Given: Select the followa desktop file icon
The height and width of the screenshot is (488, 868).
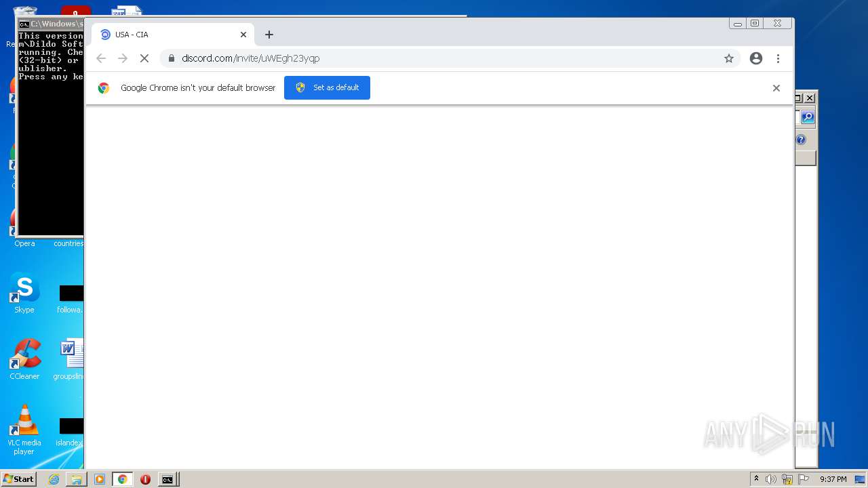Looking at the screenshot, I should click(x=70, y=299).
